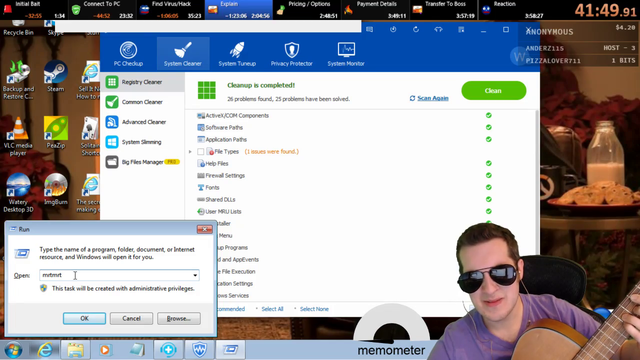Screen dimensions: 640x360
Task: Click OK in the Run dialog
Action: tap(84, 318)
